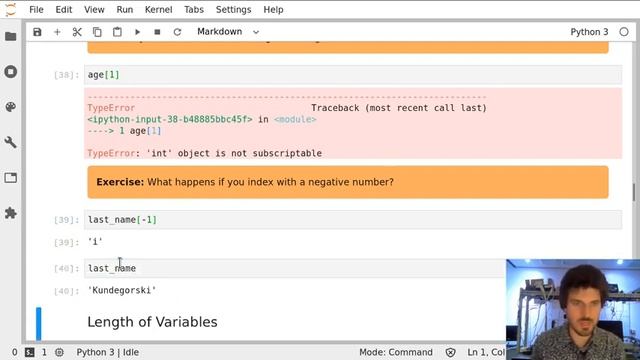Click Mode: Command status text
Image resolution: width=640 pixels, height=360 pixels.
click(x=396, y=352)
